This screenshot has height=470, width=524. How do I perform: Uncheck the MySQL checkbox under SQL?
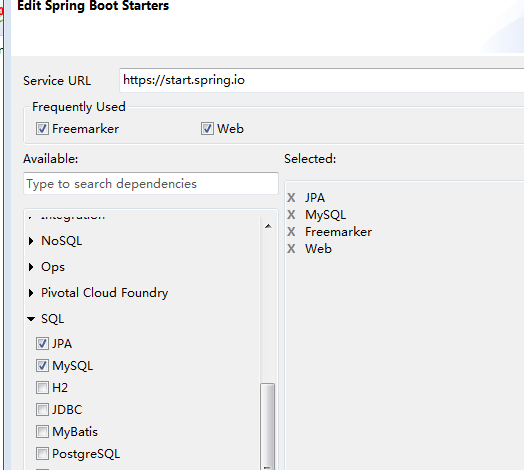coord(42,366)
